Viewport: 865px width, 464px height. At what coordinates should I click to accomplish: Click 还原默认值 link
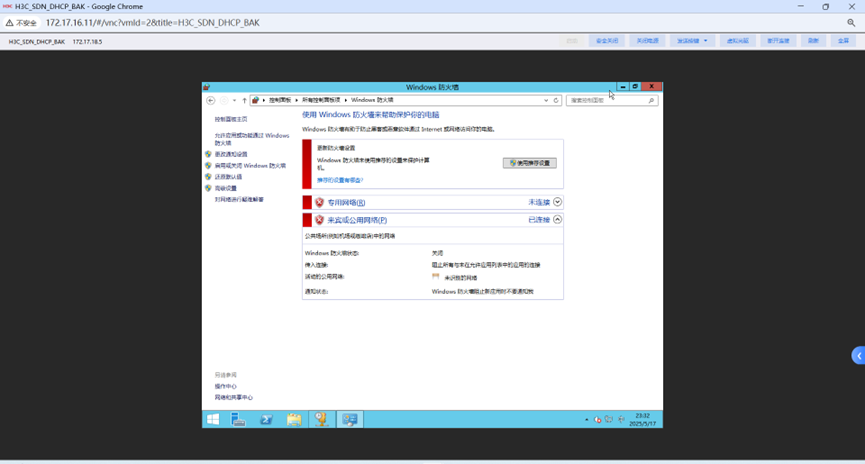coord(228,177)
